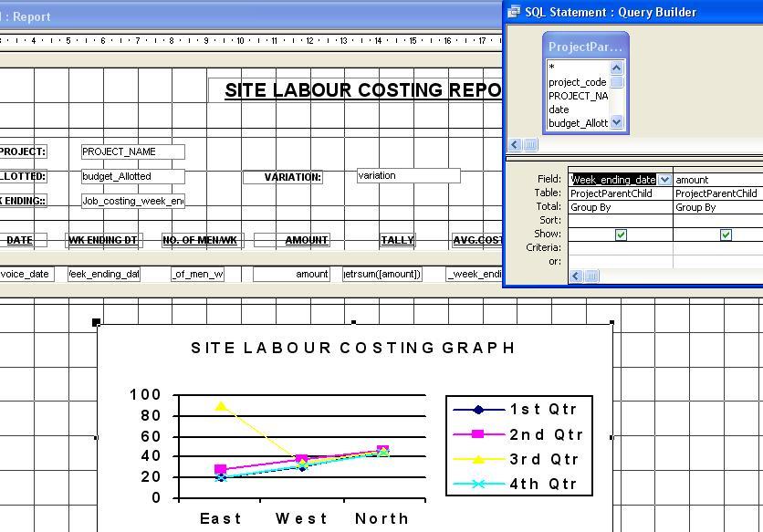Viewport: 763px width, 532px height.
Task: Click the field list scroll down arrow
Action: (x=616, y=121)
